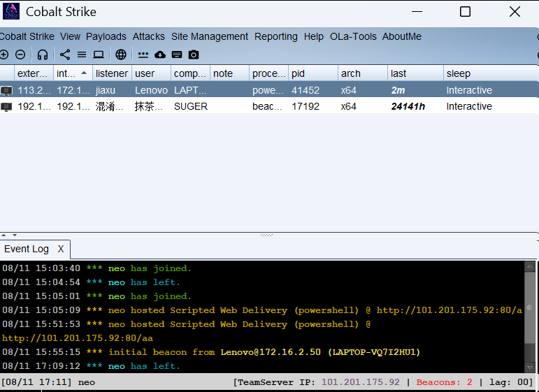This screenshot has width=539, height=392.
Task: Select the Lenovo user cell
Action: coord(151,90)
